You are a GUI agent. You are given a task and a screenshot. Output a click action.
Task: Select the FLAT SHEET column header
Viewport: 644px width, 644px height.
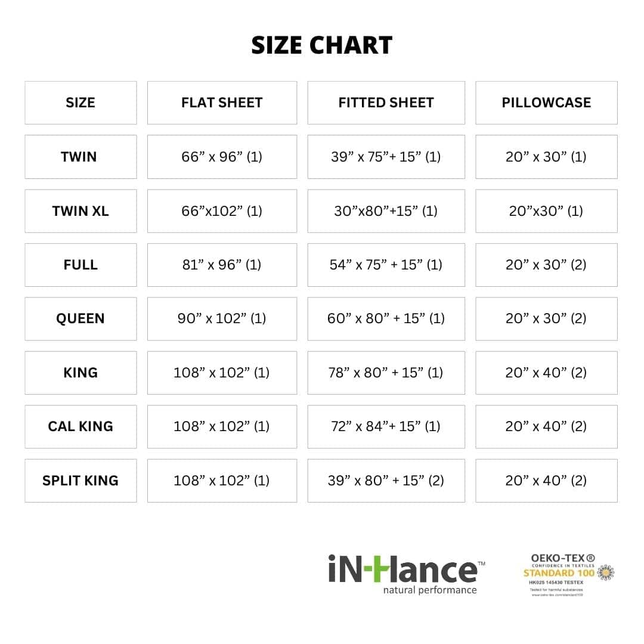click(222, 103)
